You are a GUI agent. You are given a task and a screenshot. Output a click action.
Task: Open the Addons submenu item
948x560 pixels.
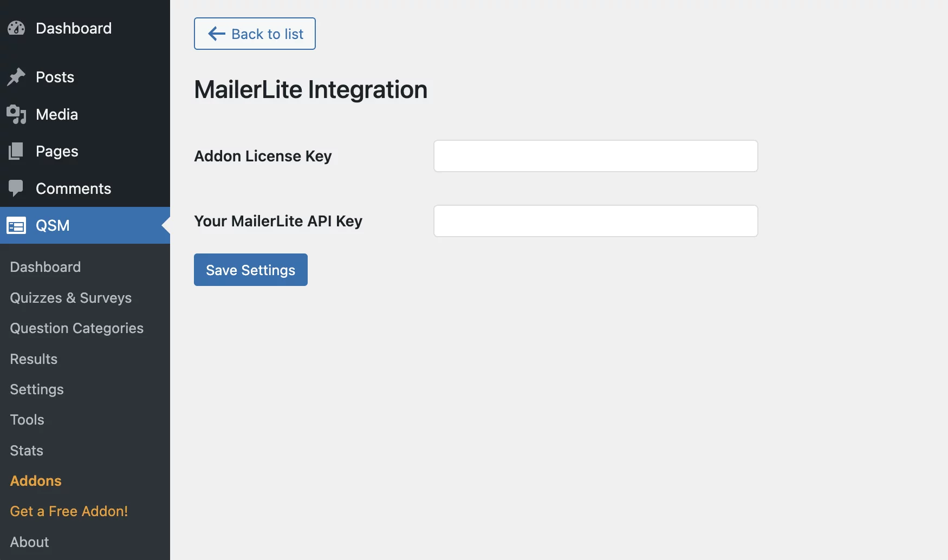point(36,481)
